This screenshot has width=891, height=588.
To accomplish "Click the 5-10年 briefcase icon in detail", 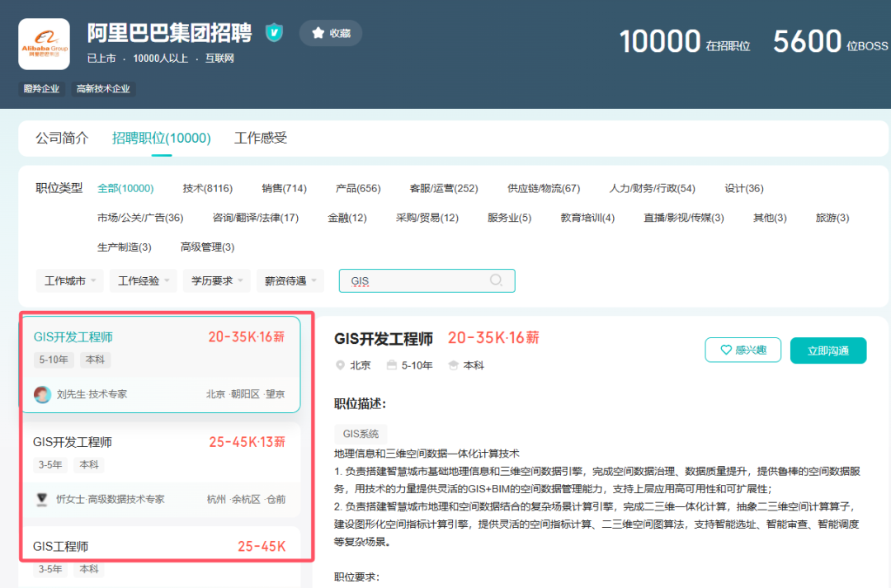I will point(392,365).
